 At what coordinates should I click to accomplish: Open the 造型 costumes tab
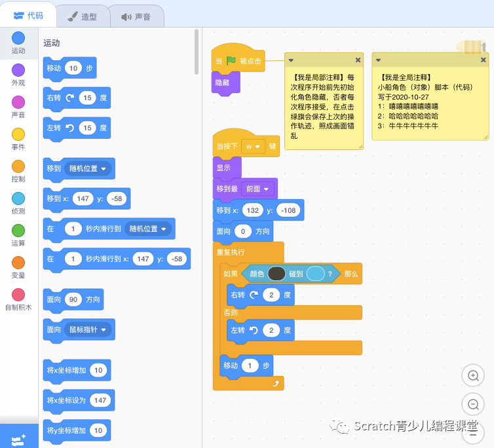(83, 16)
